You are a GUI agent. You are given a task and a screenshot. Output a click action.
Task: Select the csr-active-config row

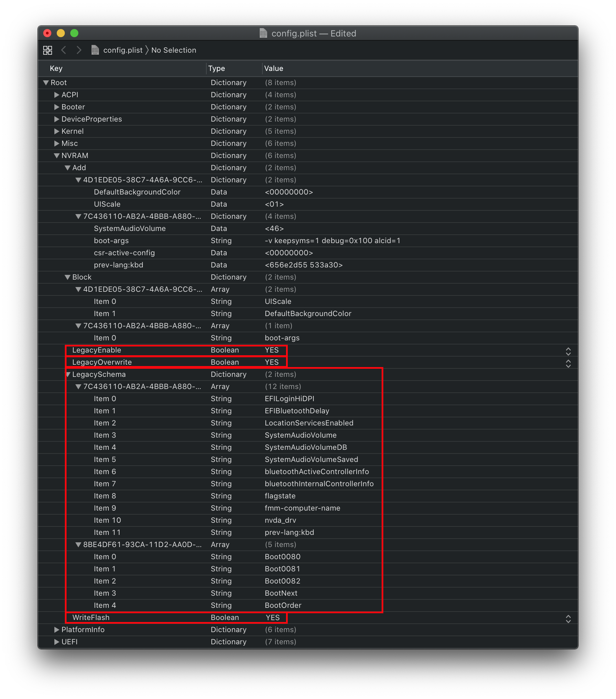point(124,253)
